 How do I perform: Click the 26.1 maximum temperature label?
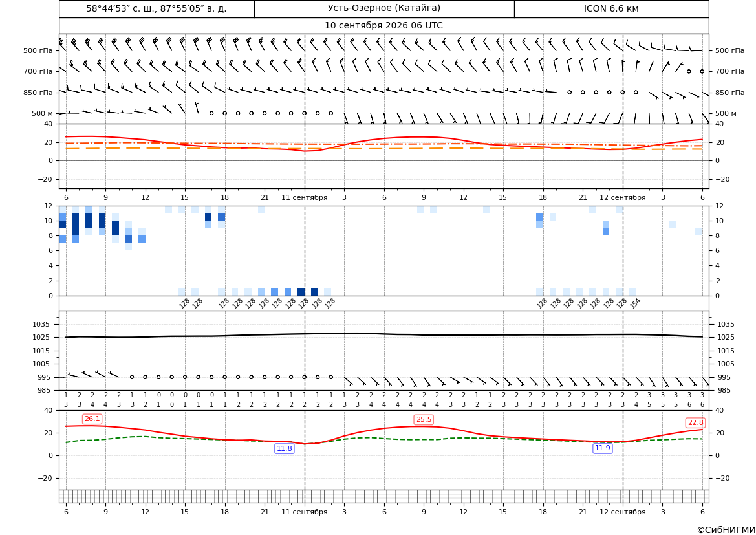[92, 419]
